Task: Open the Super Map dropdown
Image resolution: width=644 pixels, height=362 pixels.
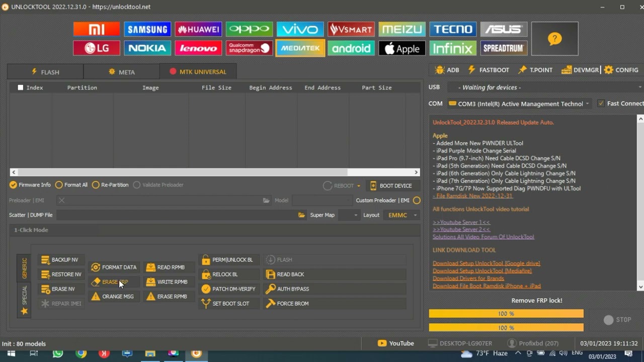Action: tap(349, 215)
